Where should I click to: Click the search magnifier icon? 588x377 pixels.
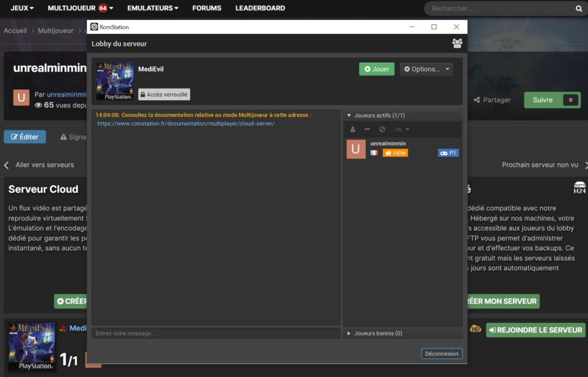tap(579, 9)
